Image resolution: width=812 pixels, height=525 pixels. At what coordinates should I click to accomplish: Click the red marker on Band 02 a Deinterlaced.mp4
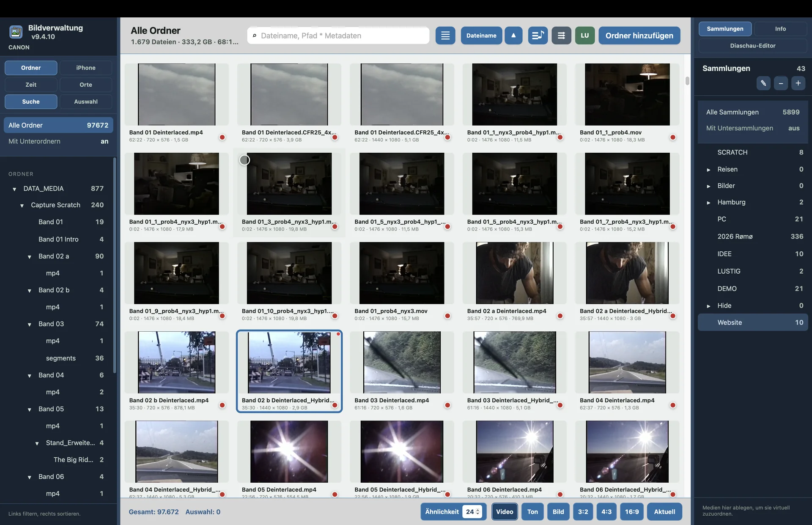tap(560, 316)
